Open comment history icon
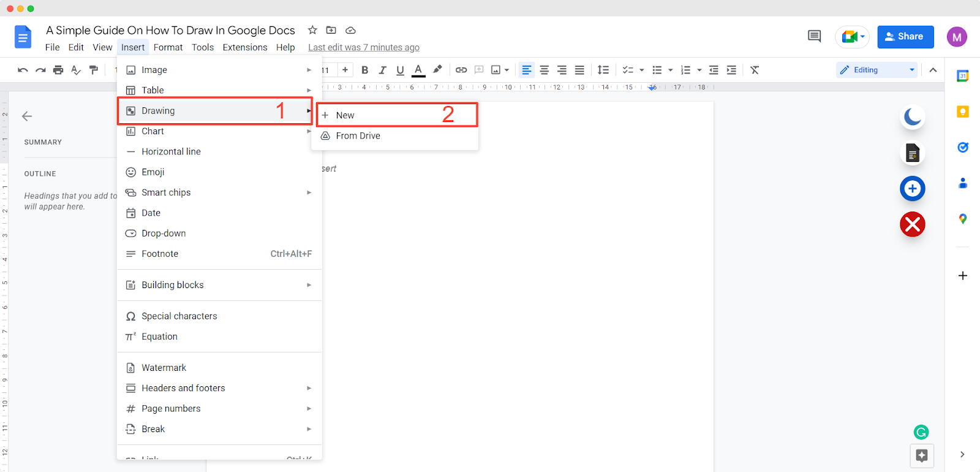The width and height of the screenshot is (980, 472). [x=814, y=36]
